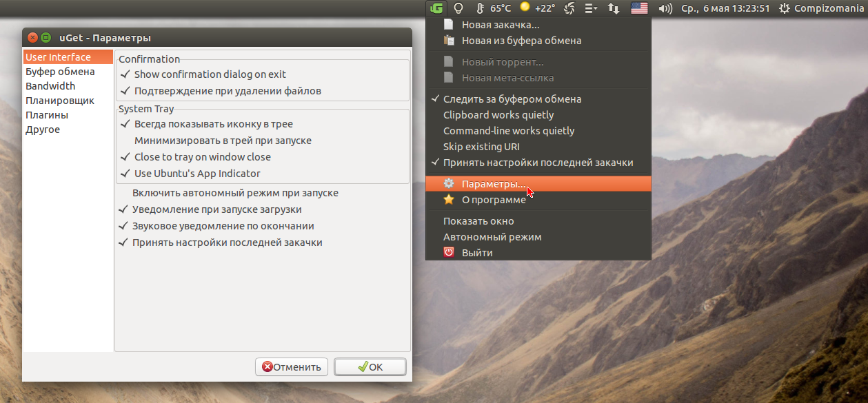Open Параметры... from tray menu

[538, 183]
